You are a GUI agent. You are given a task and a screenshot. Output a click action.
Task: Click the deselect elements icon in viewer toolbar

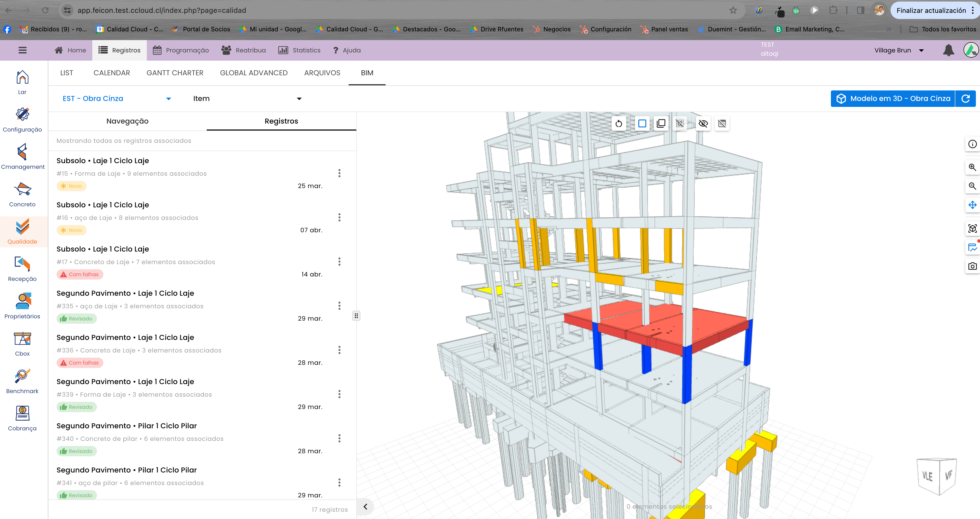(x=680, y=124)
